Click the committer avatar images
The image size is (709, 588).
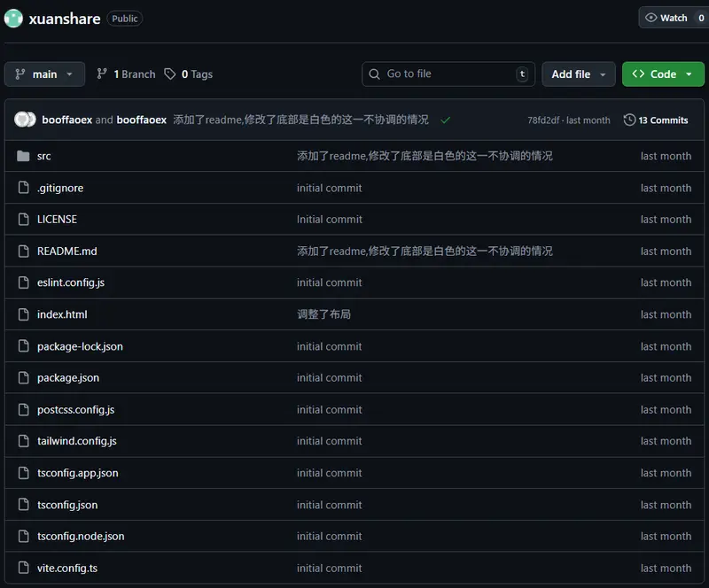(26, 120)
